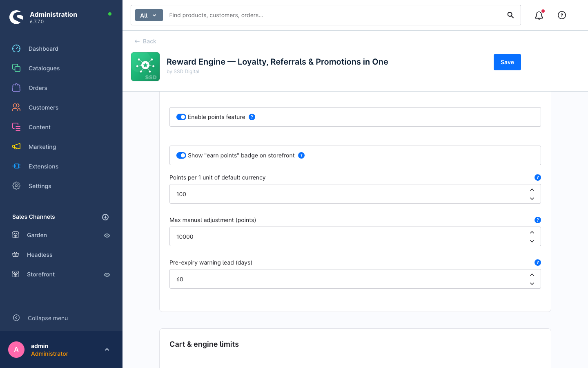Click the Shopware logo icon

coord(16,17)
